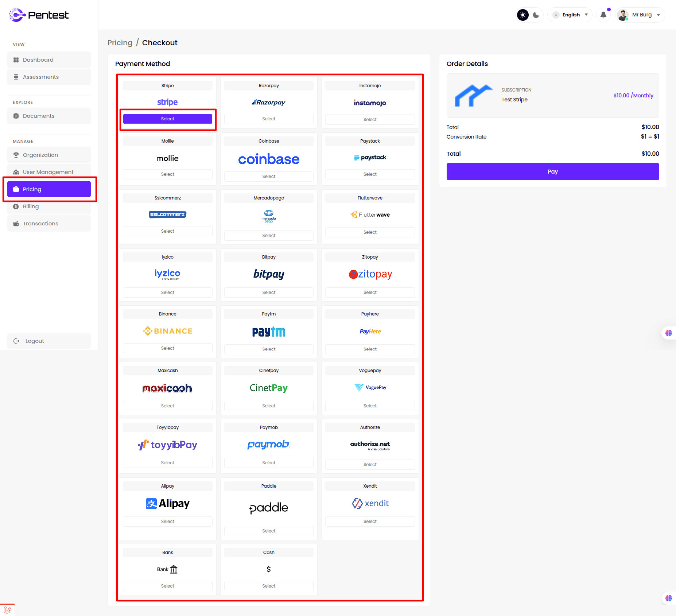The image size is (676, 616).
Task: Click the Coinbase logo
Action: point(269,159)
